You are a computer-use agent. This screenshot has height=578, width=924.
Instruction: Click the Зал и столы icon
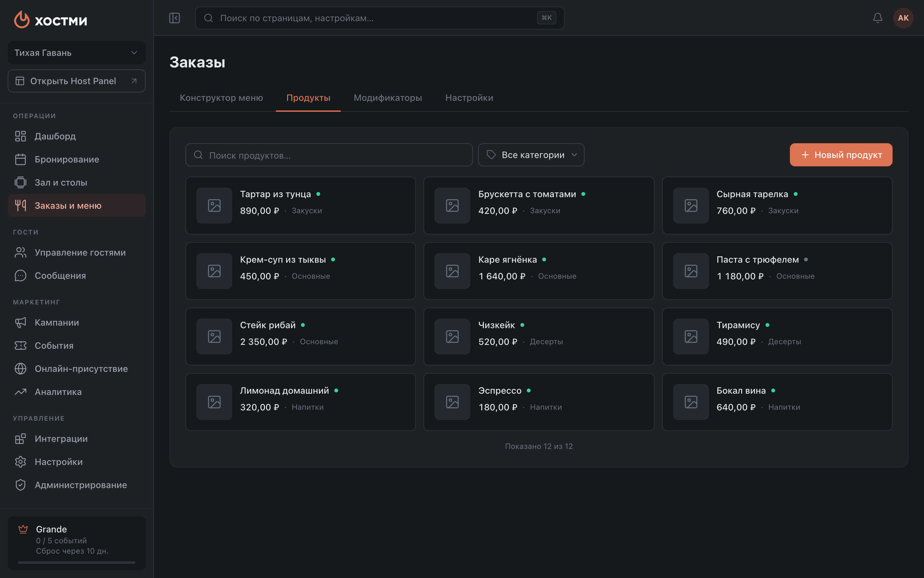[21, 182]
